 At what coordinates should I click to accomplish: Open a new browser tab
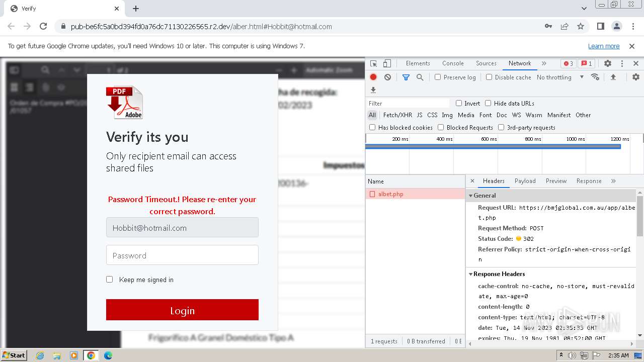point(136,9)
